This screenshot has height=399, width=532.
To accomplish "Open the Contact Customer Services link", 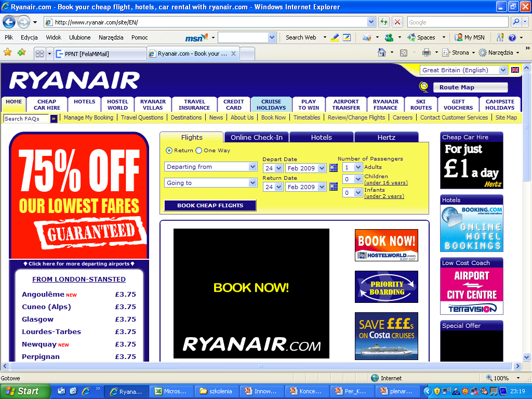I will (x=454, y=117).
